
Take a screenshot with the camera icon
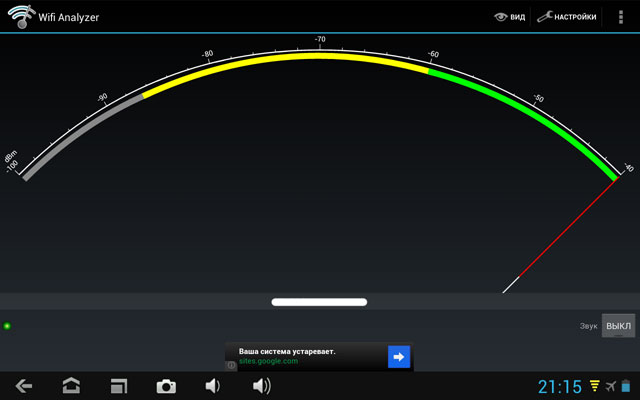point(166,386)
